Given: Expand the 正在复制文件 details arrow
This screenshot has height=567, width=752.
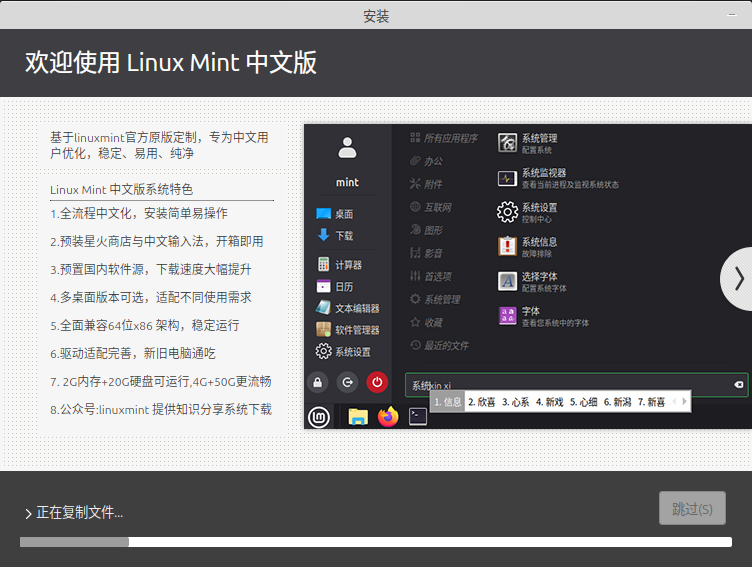Looking at the screenshot, I should (x=28, y=514).
